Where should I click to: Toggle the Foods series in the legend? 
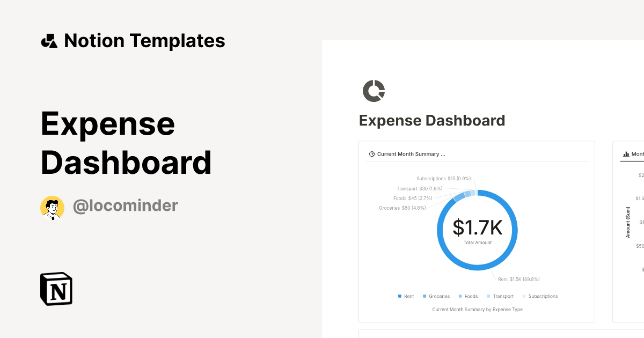coord(469,296)
